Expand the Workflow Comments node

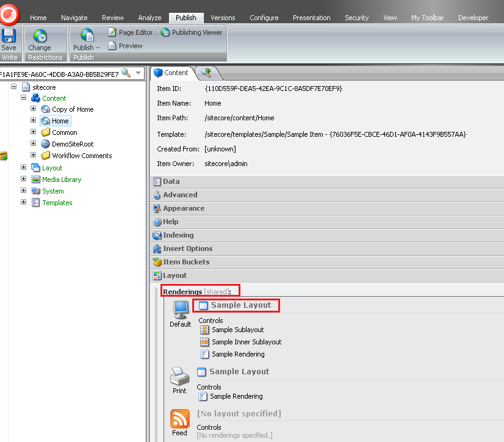(x=33, y=154)
